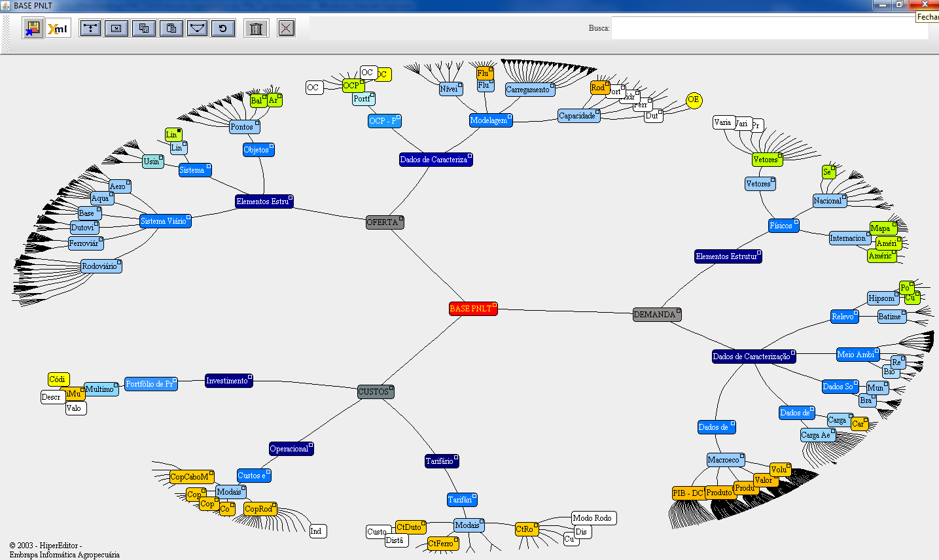Click the Dados So node
The height and width of the screenshot is (560, 939).
[x=840, y=387]
